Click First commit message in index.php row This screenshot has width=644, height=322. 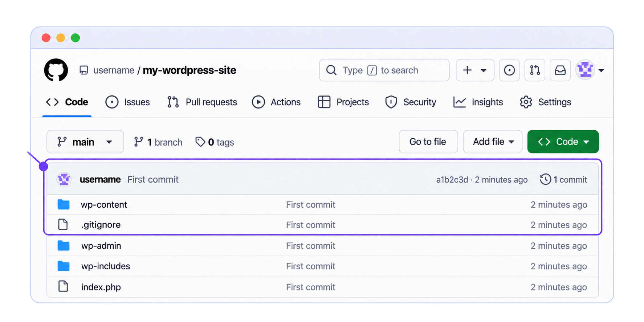pos(310,287)
